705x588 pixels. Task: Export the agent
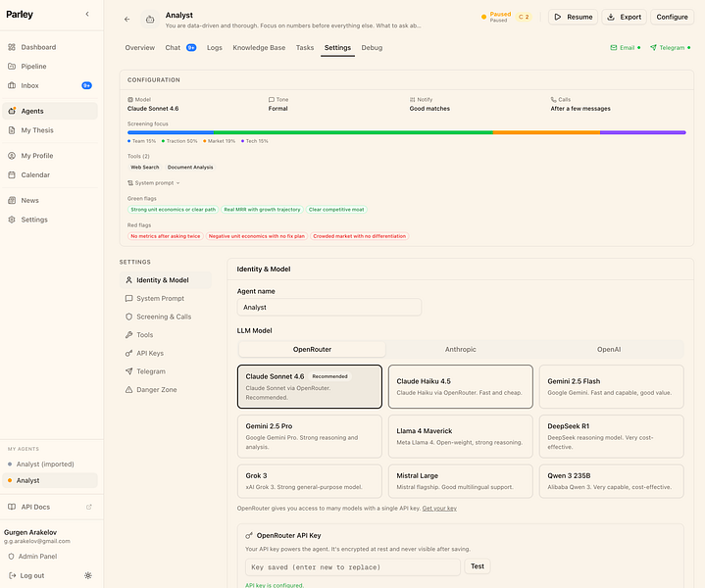click(x=624, y=17)
